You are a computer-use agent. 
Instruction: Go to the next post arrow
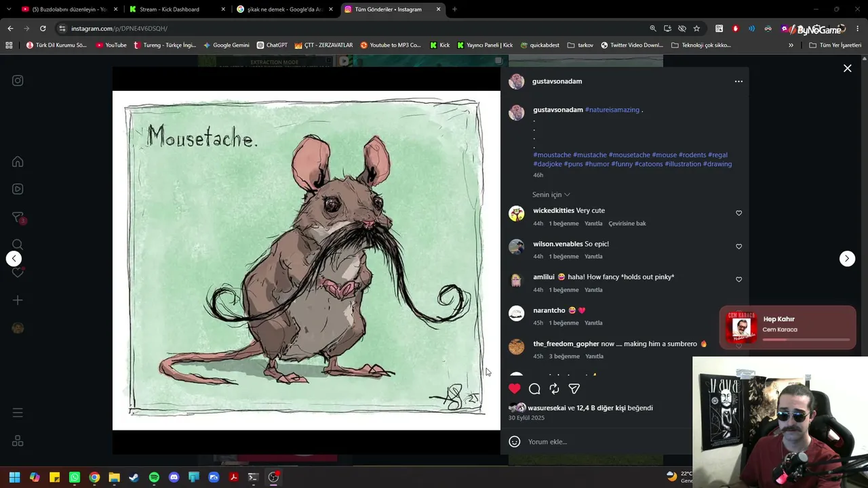(x=847, y=258)
